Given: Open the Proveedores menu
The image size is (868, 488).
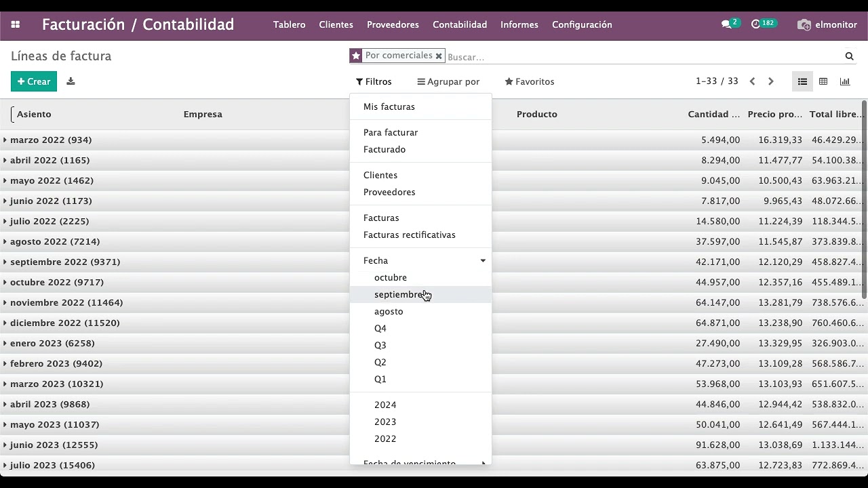Looking at the screenshot, I should [393, 24].
